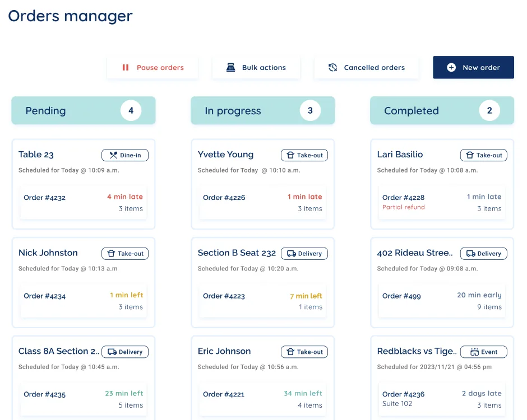Click the delivery truck icon on Section B Seat 232
This screenshot has height=420, width=527.
click(292, 254)
